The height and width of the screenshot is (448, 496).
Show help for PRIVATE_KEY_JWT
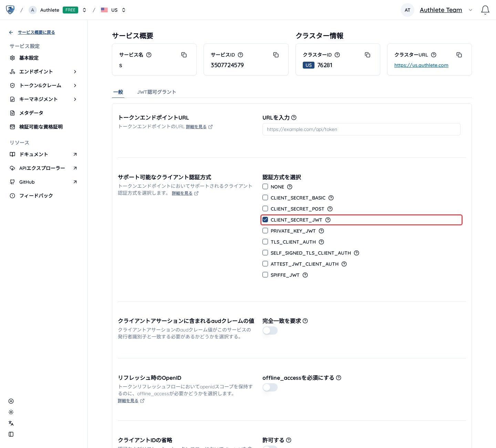click(321, 231)
